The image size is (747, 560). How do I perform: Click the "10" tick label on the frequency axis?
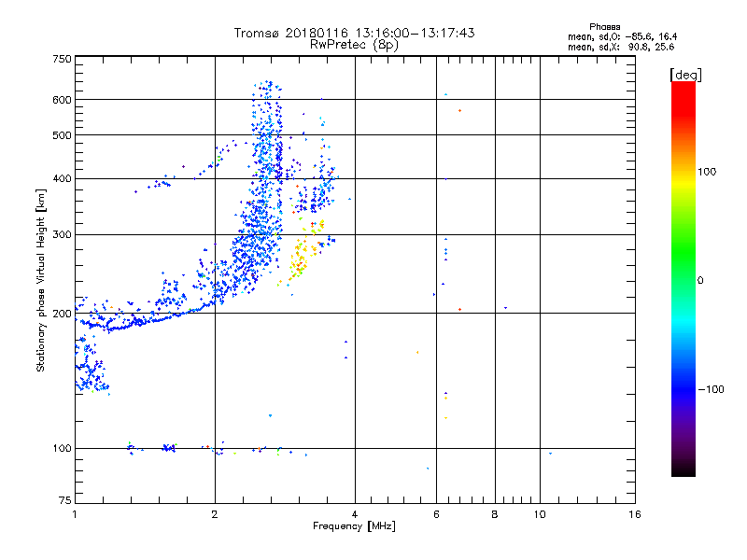[x=540, y=514]
